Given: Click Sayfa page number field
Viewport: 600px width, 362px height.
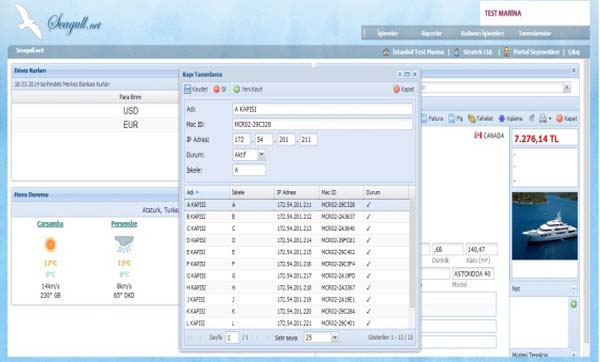Looking at the screenshot, I should [232, 338].
